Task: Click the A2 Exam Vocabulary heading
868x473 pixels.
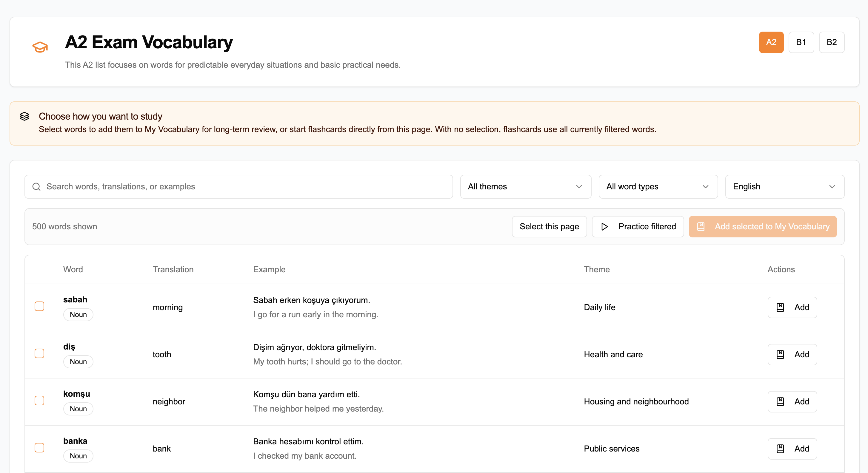Action: pyautogui.click(x=149, y=42)
